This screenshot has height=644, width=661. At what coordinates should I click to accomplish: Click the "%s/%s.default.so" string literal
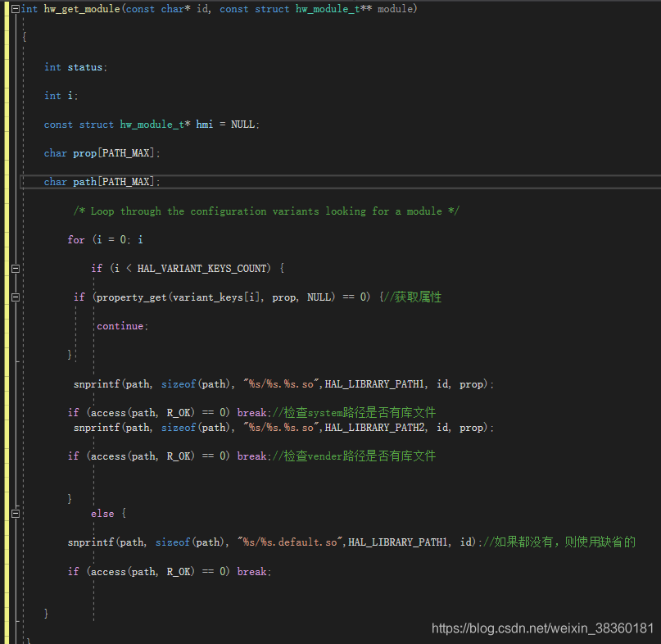point(289,542)
